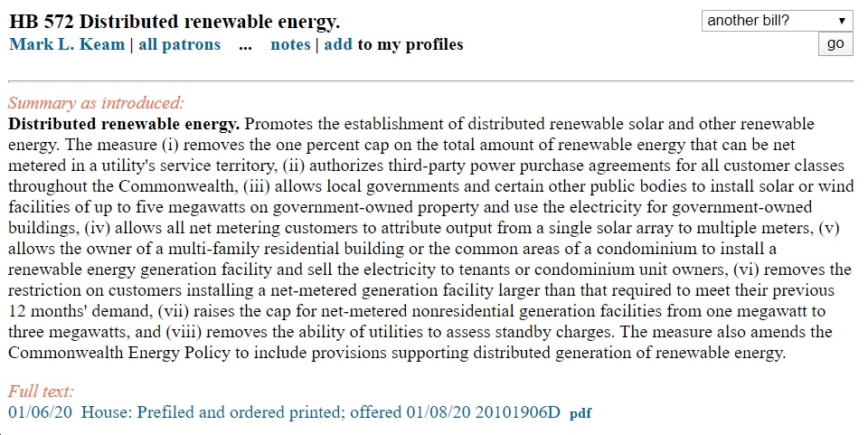Screen dimensions: 868x435
Task: Click the ellipsis between patrons and notes
Action: [245, 46]
